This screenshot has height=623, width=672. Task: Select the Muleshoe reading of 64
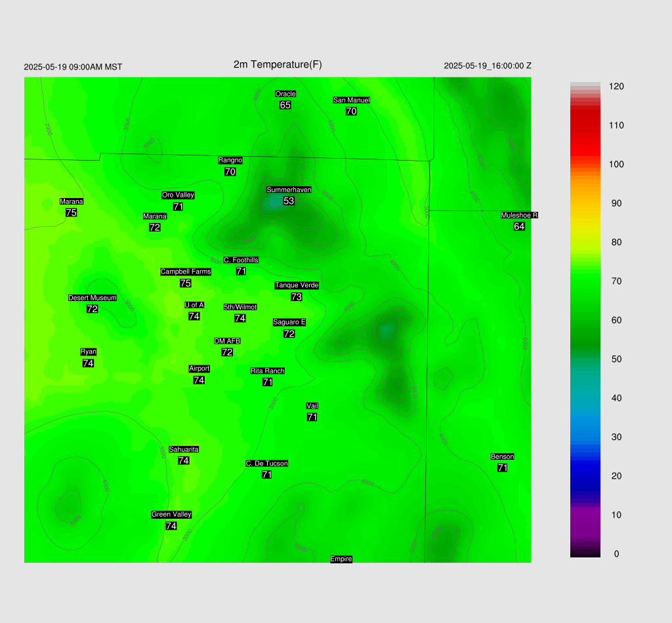tap(520, 226)
